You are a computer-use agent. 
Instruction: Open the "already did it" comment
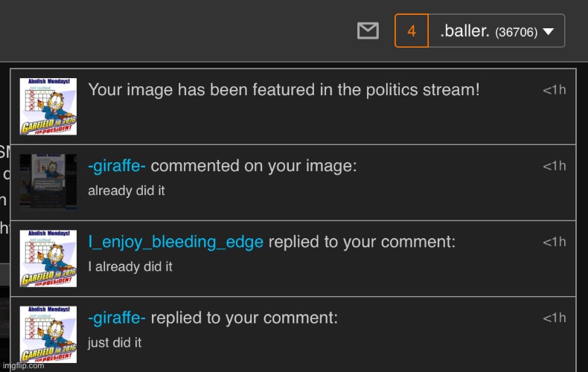(x=127, y=190)
